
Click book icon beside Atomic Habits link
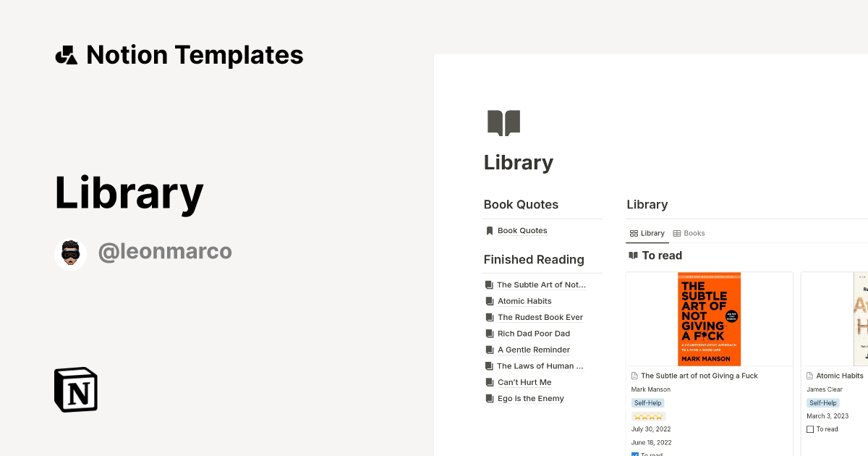(x=490, y=301)
